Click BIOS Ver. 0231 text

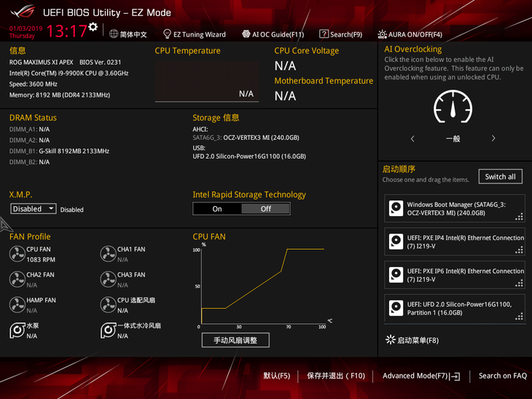tap(100, 63)
